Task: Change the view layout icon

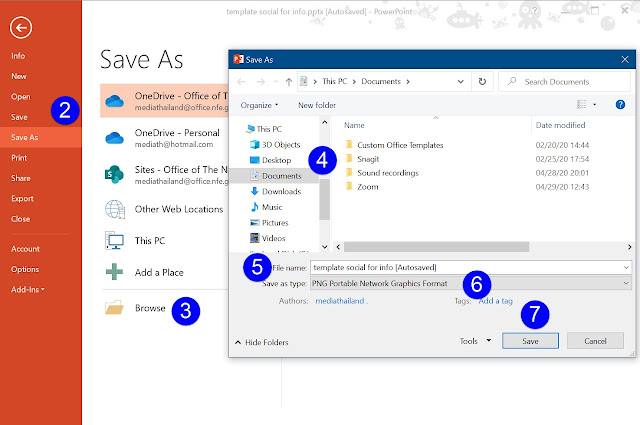Action: click(581, 105)
